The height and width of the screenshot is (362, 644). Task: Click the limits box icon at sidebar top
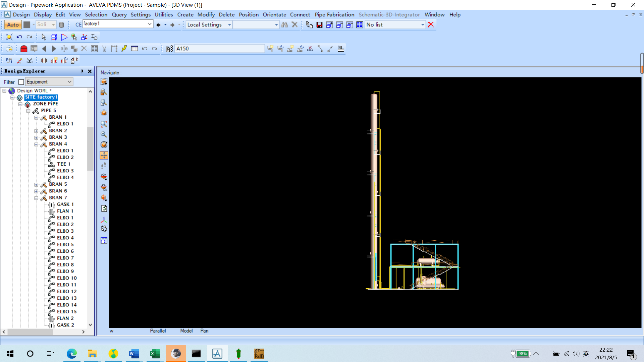coord(104,81)
